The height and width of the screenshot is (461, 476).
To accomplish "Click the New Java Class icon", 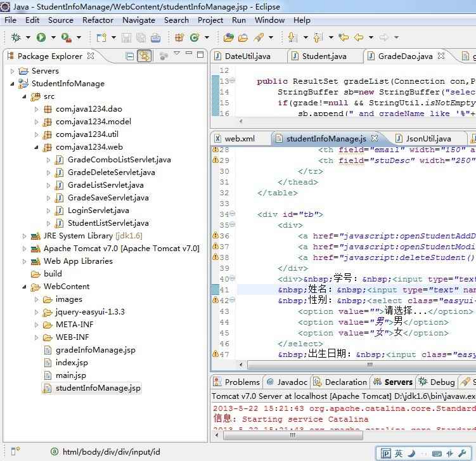I will pyautogui.click(x=195, y=37).
